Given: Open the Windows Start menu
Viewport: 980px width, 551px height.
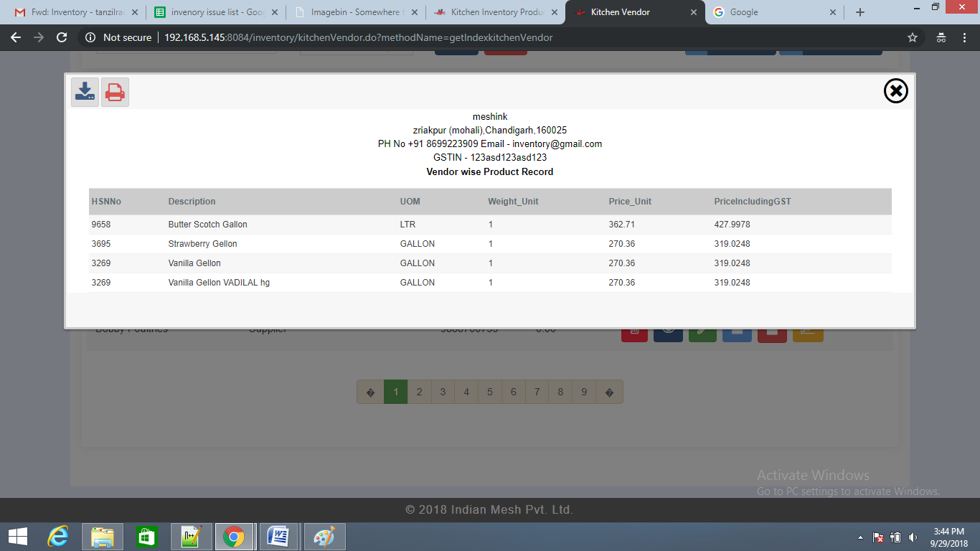Looking at the screenshot, I should 18,536.
